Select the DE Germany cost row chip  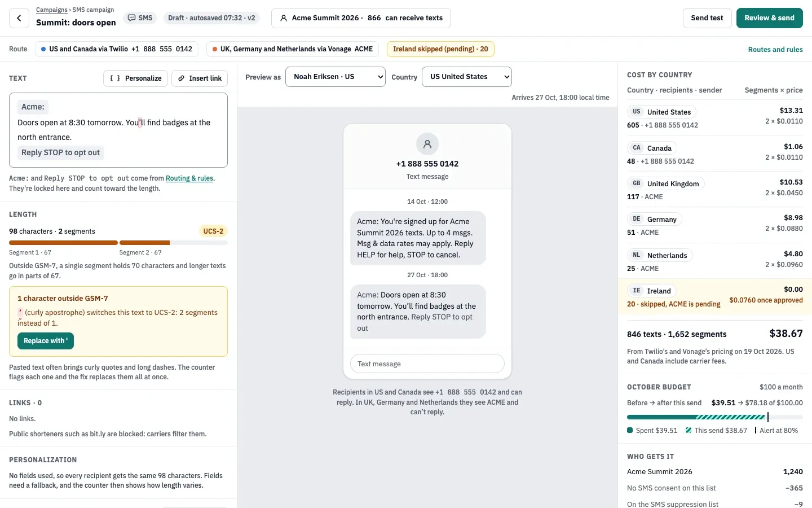[655, 219]
